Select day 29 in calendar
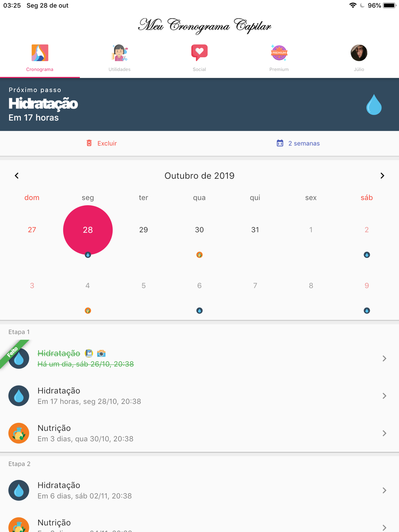 coord(144,230)
